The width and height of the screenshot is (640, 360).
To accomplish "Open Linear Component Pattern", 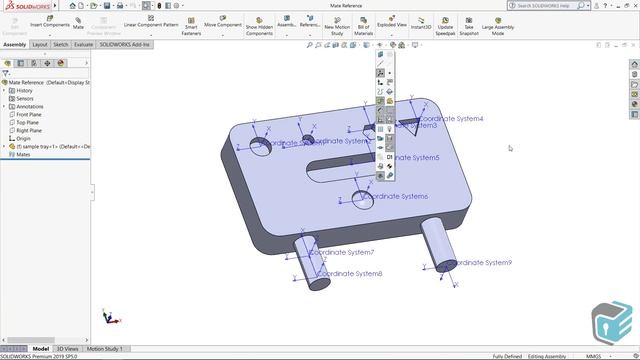I will 151,21.
